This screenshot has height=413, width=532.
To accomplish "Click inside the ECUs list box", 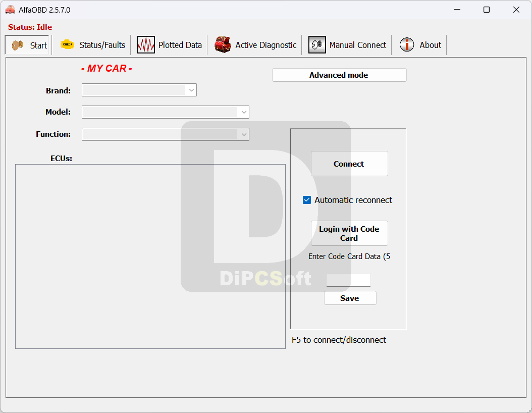I will coord(150,256).
